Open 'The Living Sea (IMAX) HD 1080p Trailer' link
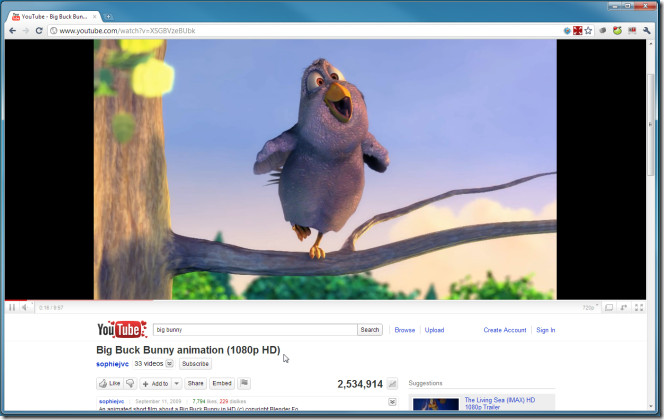Image resolution: width=664 pixels, height=420 pixels. pos(500,403)
